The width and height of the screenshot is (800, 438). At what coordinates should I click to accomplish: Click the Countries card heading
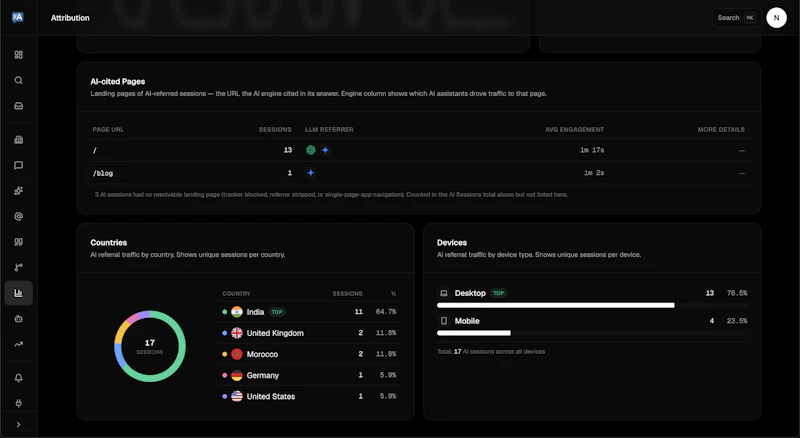pos(109,242)
